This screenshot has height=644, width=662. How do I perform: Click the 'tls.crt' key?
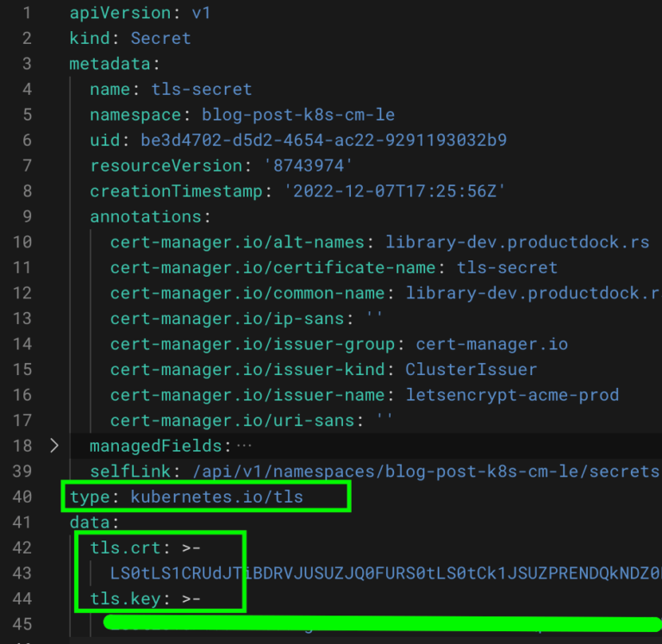[x=125, y=547]
